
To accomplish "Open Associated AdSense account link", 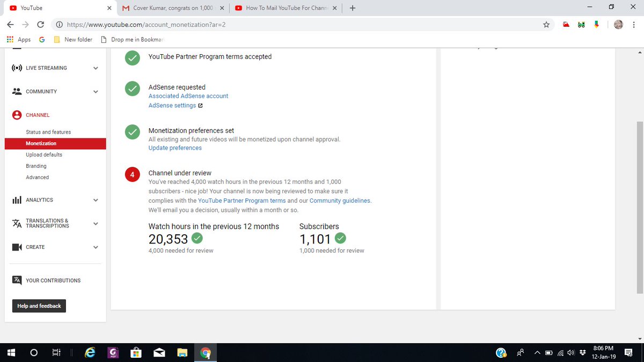I will coord(188,96).
